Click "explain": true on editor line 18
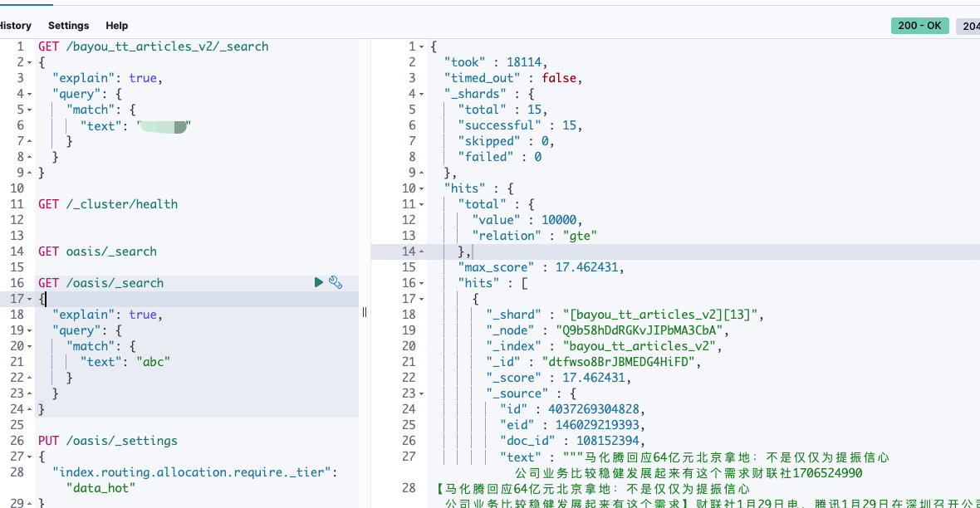 [107, 315]
